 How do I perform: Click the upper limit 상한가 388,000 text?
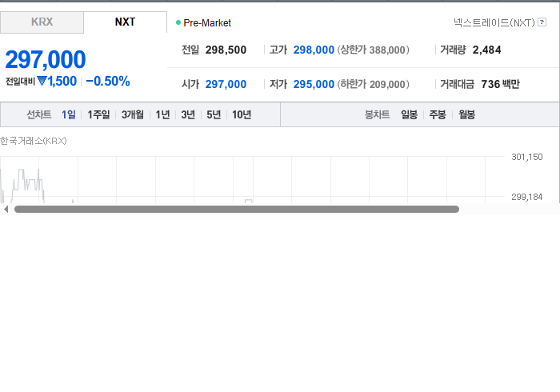(x=374, y=50)
